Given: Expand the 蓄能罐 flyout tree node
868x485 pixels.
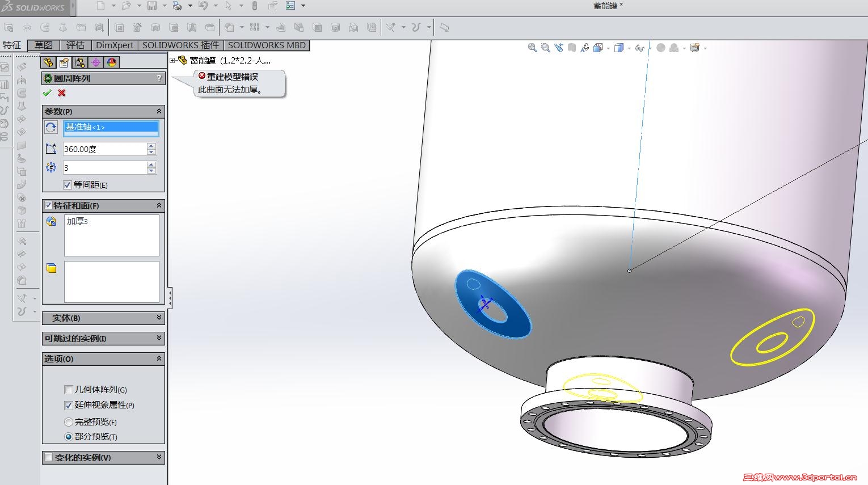Looking at the screenshot, I should click(x=172, y=60).
